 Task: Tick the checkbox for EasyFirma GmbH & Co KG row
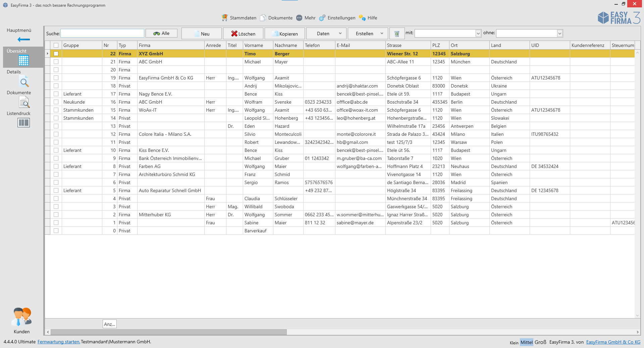[x=56, y=78]
